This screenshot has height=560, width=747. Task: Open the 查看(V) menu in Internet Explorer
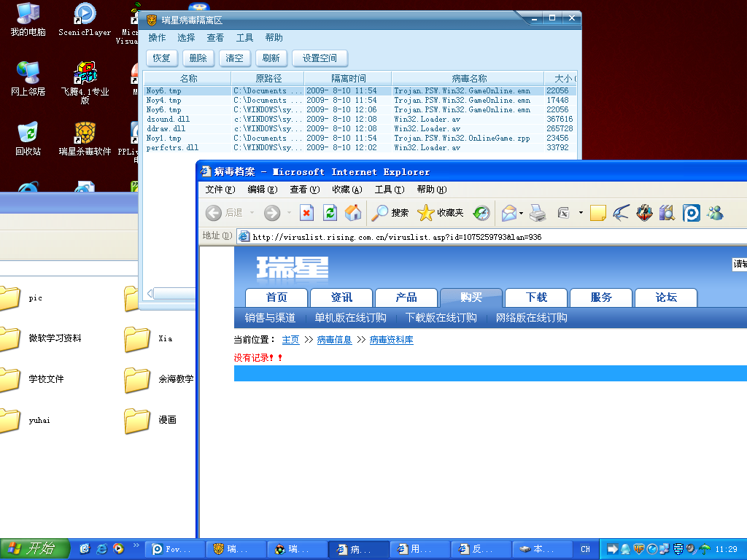[x=305, y=190]
